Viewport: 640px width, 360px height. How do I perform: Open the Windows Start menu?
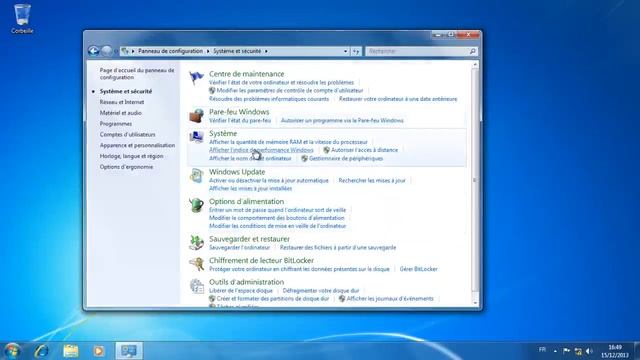tap(13, 351)
